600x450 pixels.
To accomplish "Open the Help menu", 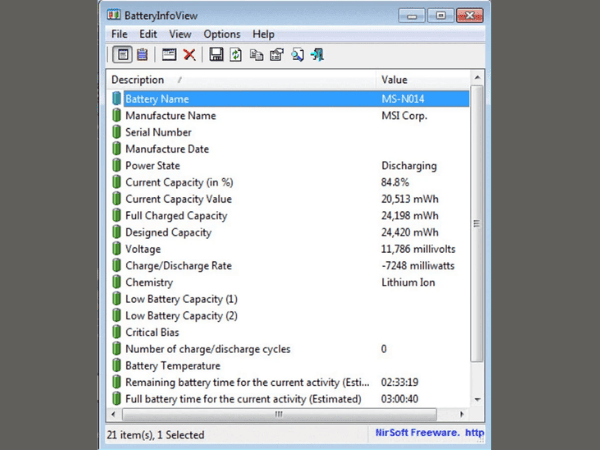I will pyautogui.click(x=263, y=34).
